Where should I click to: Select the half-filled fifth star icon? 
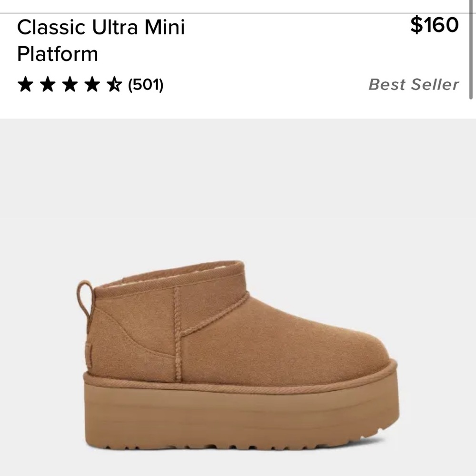click(x=115, y=85)
